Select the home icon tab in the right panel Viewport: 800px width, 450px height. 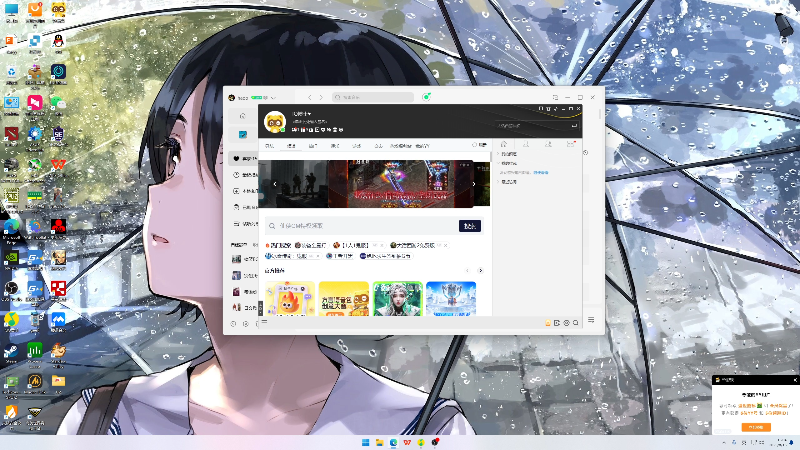504,144
